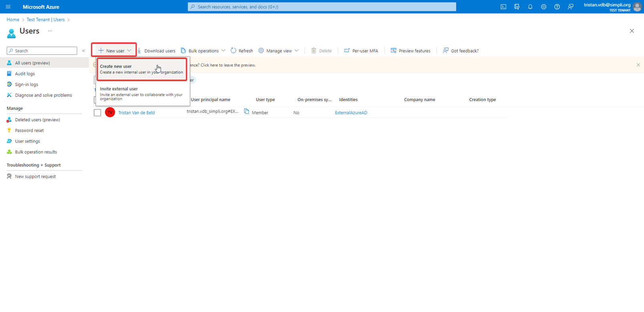
Task: Click the tristan.vdb_simpli.org#EX... cell text
Action: click(213, 111)
